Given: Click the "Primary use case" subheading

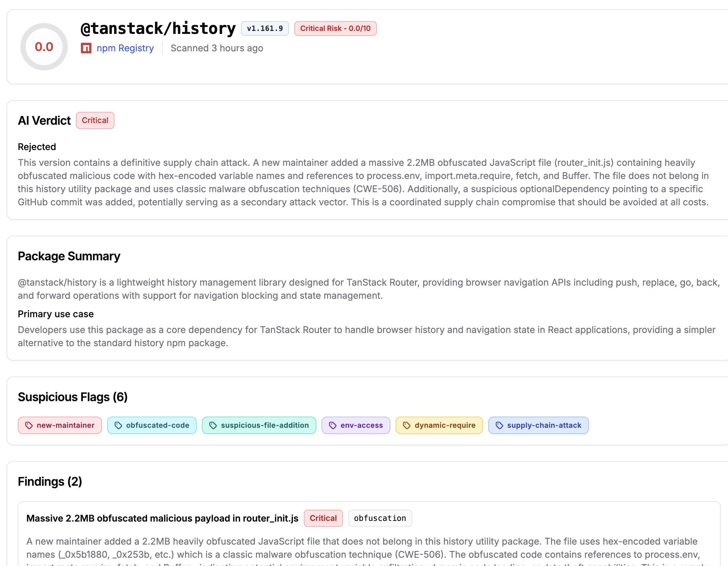Looking at the screenshot, I should (x=56, y=314).
